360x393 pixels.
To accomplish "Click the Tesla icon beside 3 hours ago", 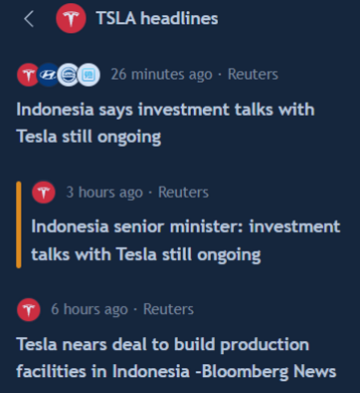I will (44, 192).
